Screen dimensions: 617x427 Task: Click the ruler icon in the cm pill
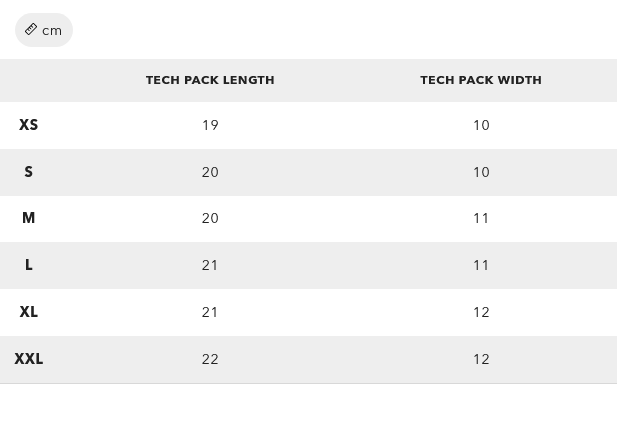click(31, 30)
